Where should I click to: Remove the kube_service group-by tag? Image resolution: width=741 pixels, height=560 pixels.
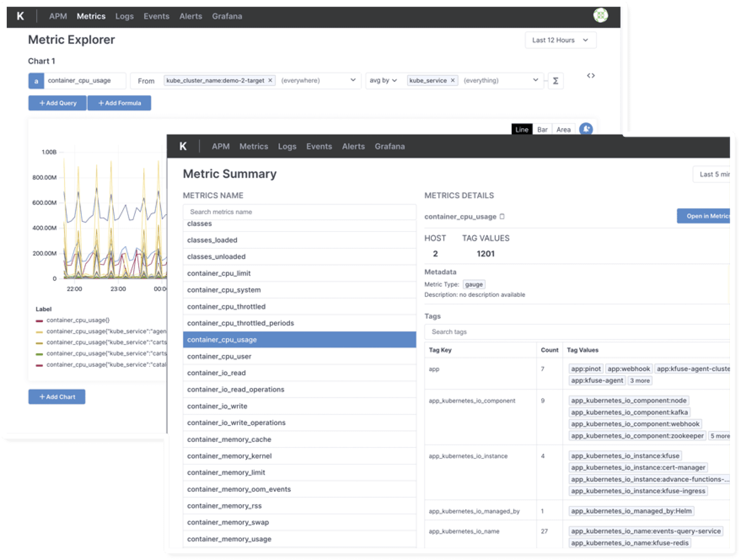(x=452, y=80)
